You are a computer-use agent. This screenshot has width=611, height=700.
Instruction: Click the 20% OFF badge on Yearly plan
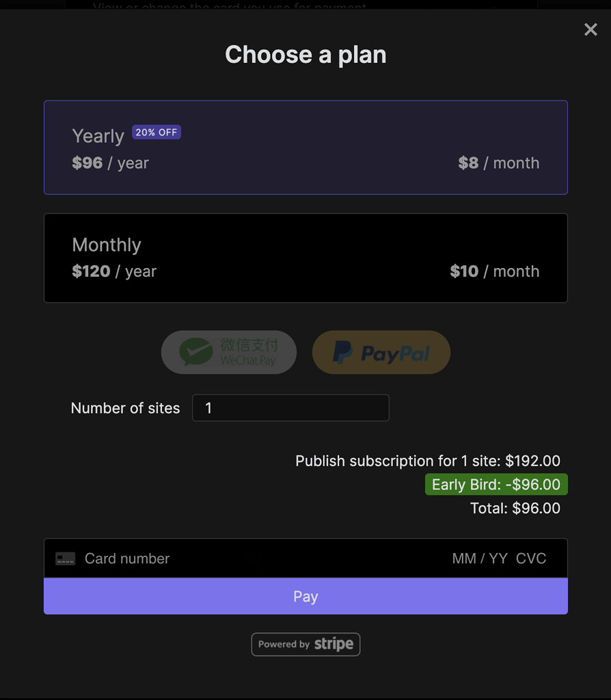coord(156,132)
